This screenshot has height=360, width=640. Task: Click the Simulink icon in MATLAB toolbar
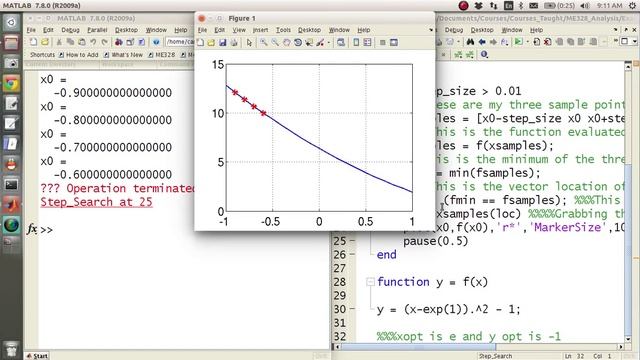point(119,42)
